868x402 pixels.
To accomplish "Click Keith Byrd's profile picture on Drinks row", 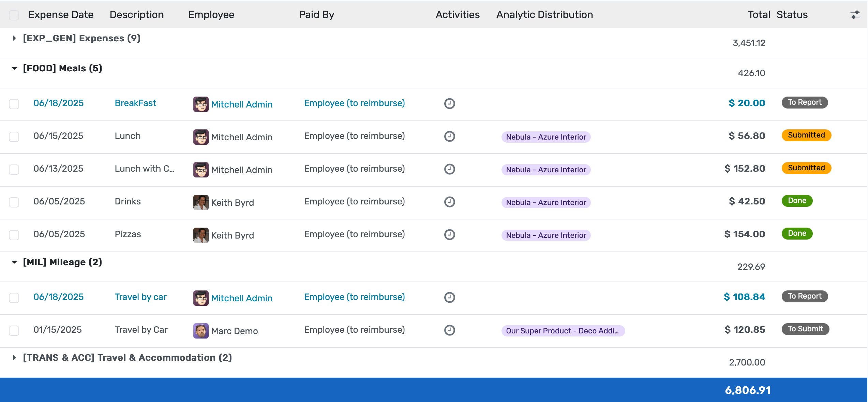I will point(200,202).
